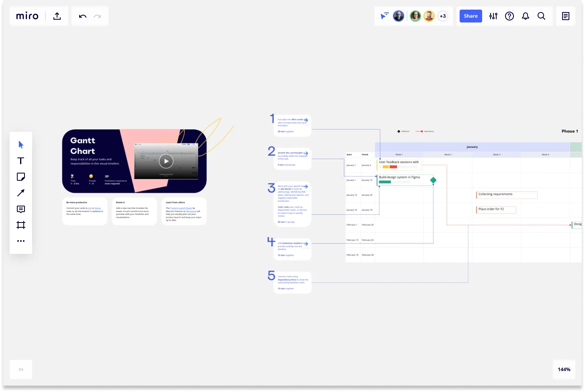
Task: Expand the +3 hidden collaborators list
Action: (x=443, y=16)
